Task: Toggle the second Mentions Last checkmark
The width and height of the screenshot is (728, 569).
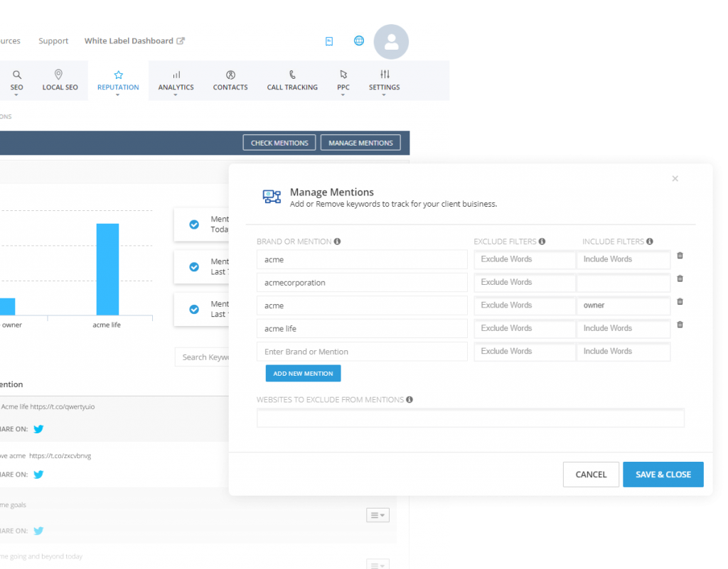Action: [x=194, y=267]
